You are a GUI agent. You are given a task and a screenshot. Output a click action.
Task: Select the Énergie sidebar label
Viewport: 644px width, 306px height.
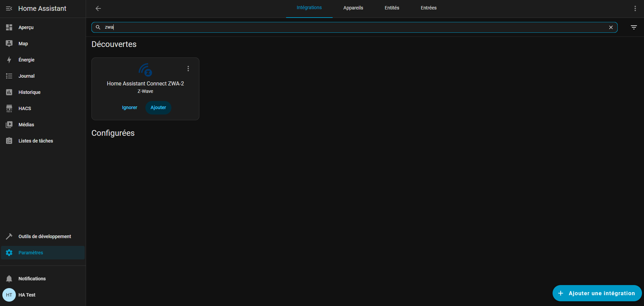tap(26, 60)
